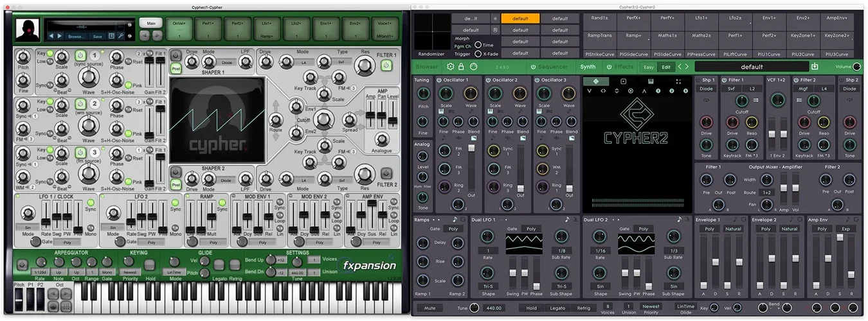
Task: Open Envelope 1 Natural curve dropdown
Action: tap(733, 229)
